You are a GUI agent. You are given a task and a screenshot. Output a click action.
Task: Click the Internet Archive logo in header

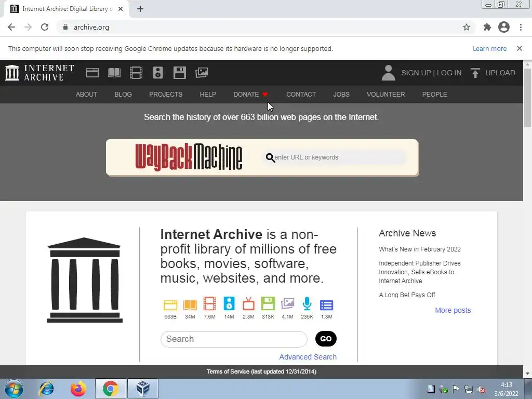point(39,73)
